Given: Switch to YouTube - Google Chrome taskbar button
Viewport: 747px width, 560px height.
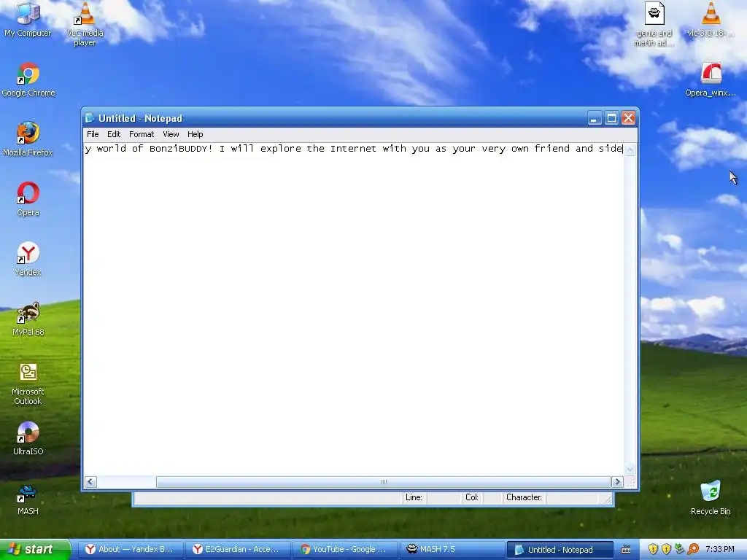Looking at the screenshot, I should [x=345, y=549].
